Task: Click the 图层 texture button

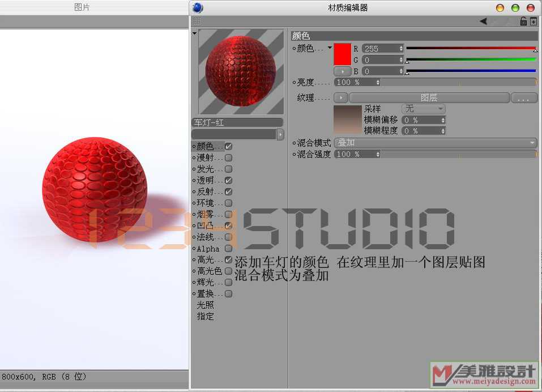Action: pos(429,98)
